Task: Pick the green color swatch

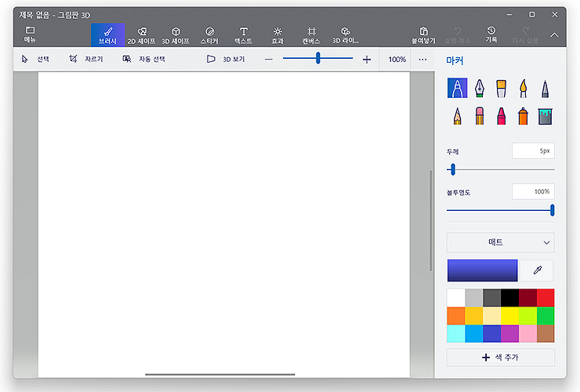Action: (x=546, y=316)
